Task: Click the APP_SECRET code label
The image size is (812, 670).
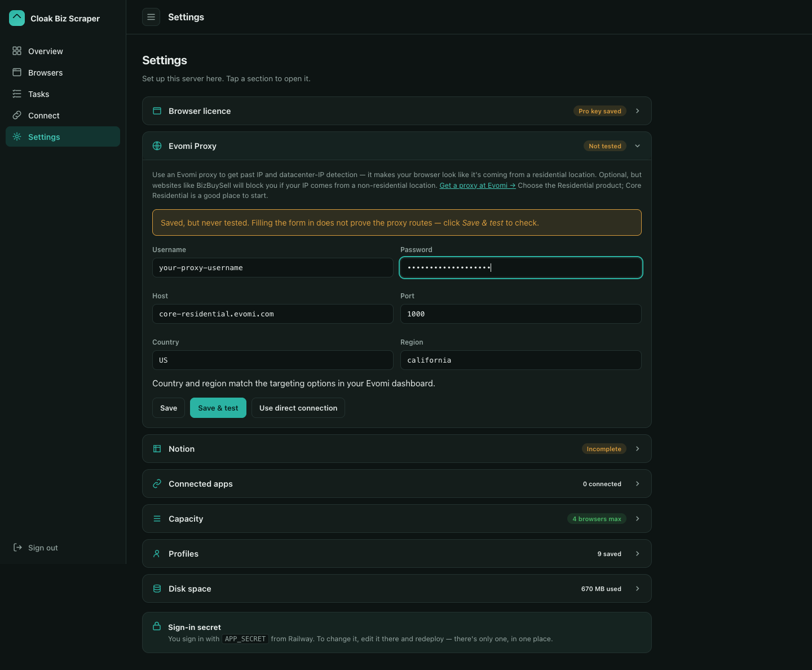Action: point(245,638)
